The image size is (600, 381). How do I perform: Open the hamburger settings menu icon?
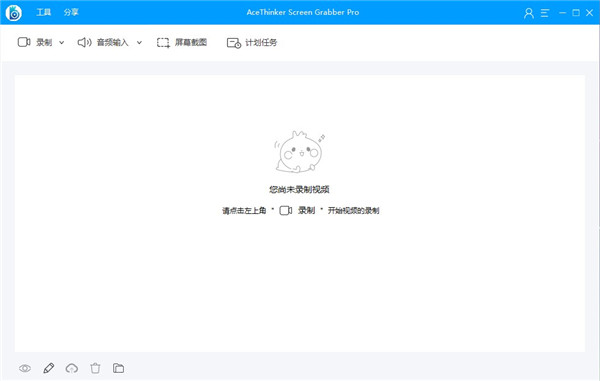coord(545,13)
